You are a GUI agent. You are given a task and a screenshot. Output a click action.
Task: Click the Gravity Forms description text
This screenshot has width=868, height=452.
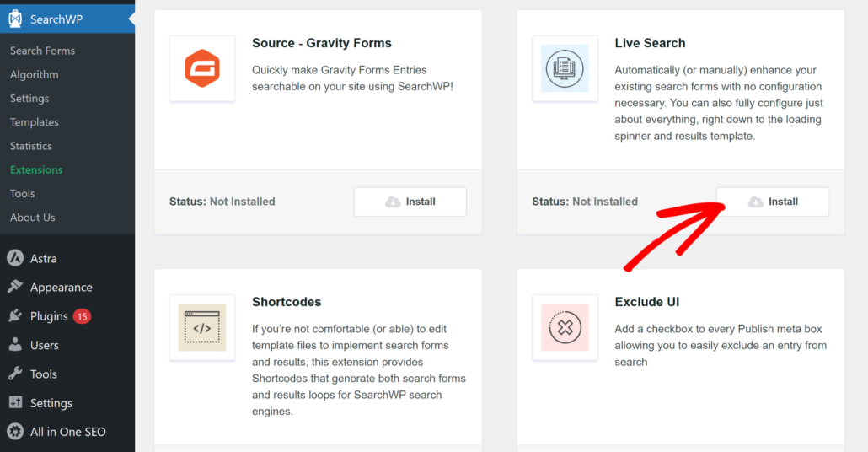[x=352, y=78]
